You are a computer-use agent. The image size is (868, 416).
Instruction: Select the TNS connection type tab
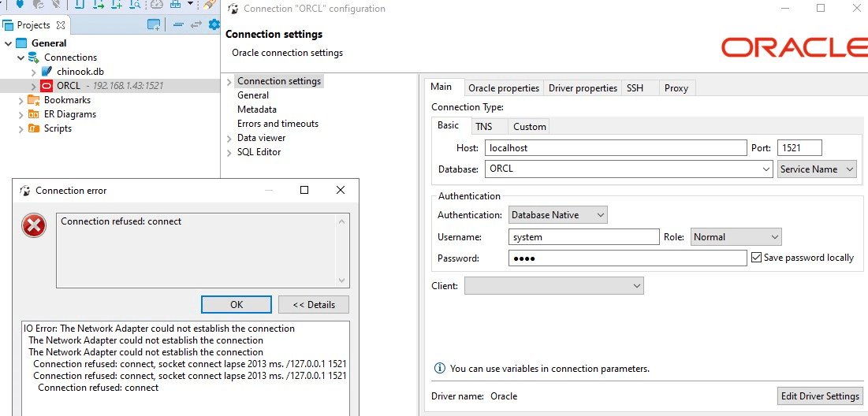click(x=483, y=127)
